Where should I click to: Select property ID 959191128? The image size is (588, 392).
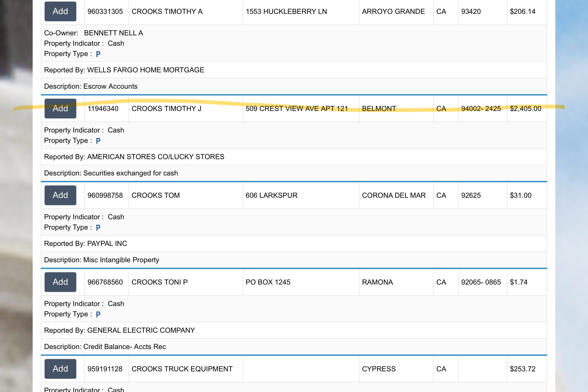coord(105,369)
